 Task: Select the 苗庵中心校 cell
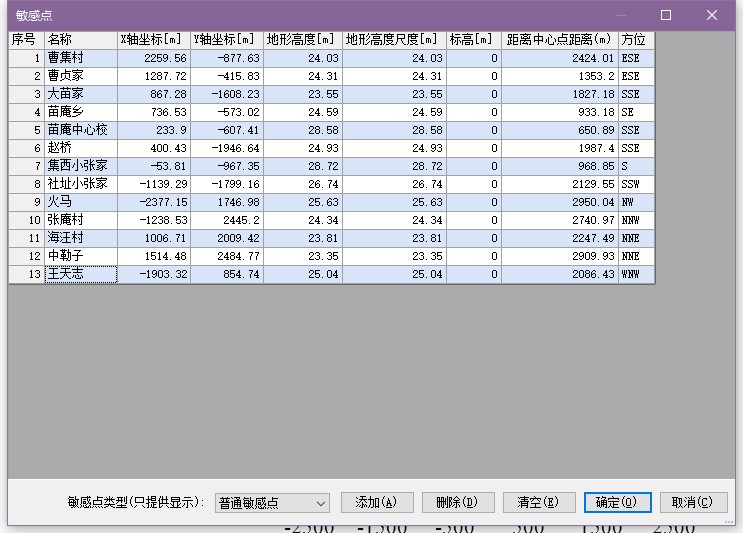(x=80, y=130)
